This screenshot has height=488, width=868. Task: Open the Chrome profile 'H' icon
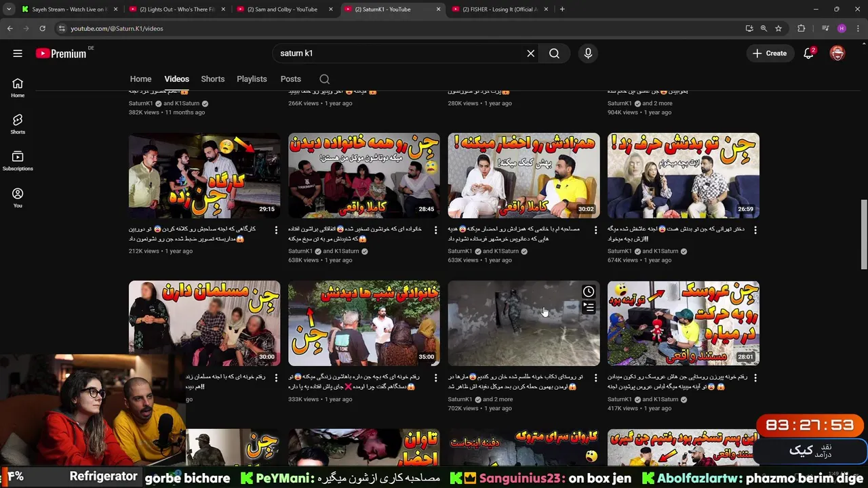pyautogui.click(x=842, y=28)
